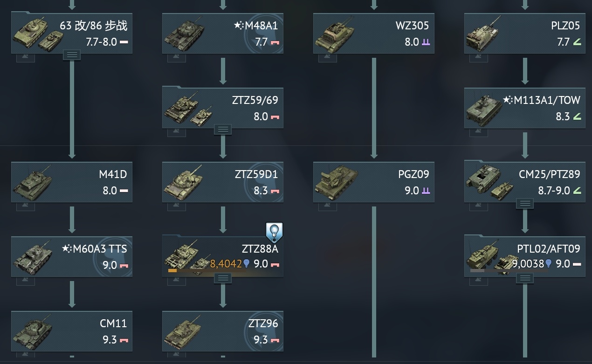The height and width of the screenshot is (364, 592).
Task: Click the small marker below M41D card
Action: coord(26,207)
